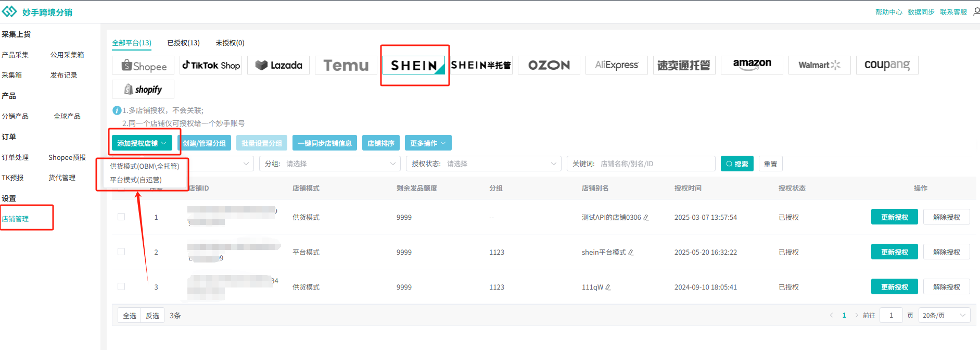Tick the checkbox for row 1
This screenshot has width=980, height=350.
click(x=121, y=217)
